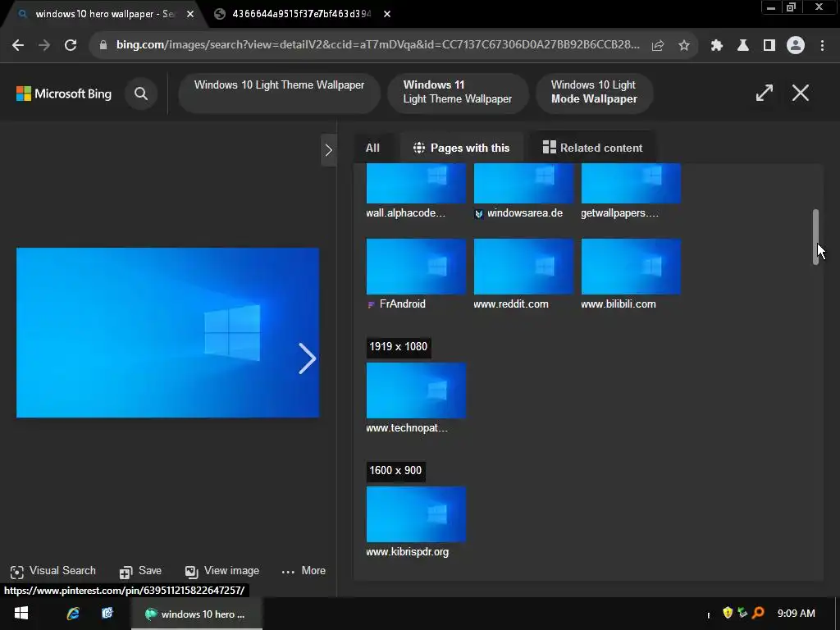The height and width of the screenshot is (630, 840).
Task: Click the 9:09 AM clock
Action: [797, 614]
